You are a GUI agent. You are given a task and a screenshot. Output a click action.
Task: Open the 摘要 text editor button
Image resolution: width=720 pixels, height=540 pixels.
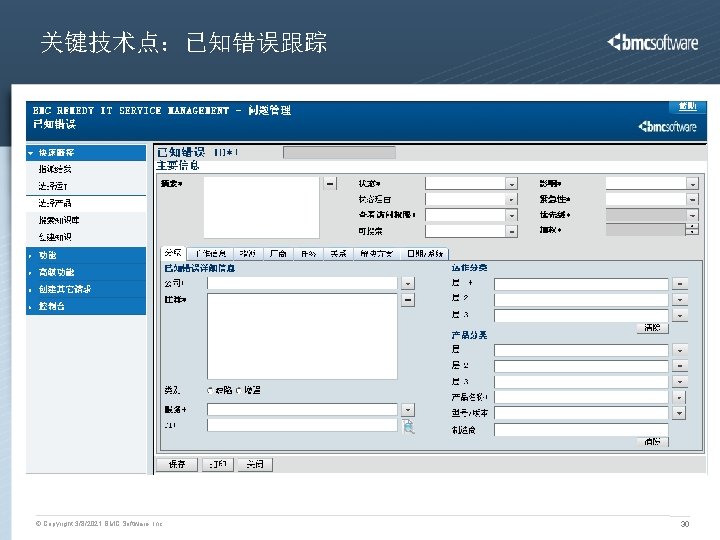(330, 184)
